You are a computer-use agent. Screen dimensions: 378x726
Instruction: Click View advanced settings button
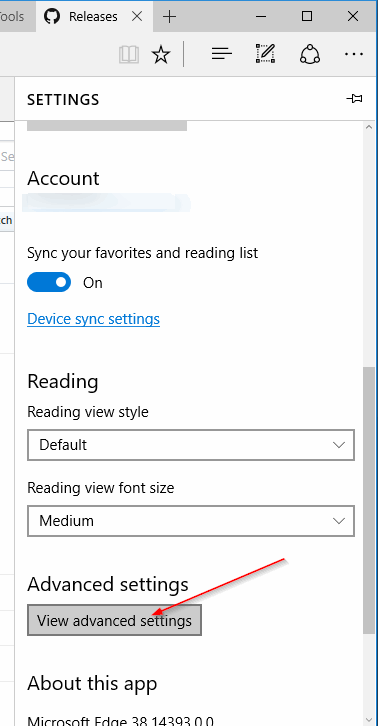(114, 620)
